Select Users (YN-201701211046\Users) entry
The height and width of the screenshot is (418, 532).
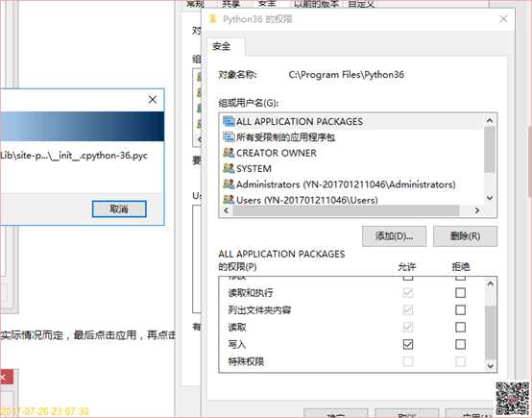307,200
